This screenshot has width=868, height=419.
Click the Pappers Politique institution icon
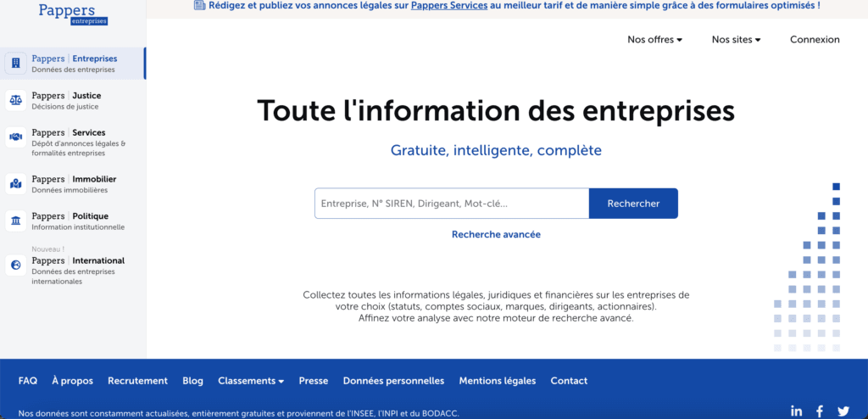(x=16, y=221)
